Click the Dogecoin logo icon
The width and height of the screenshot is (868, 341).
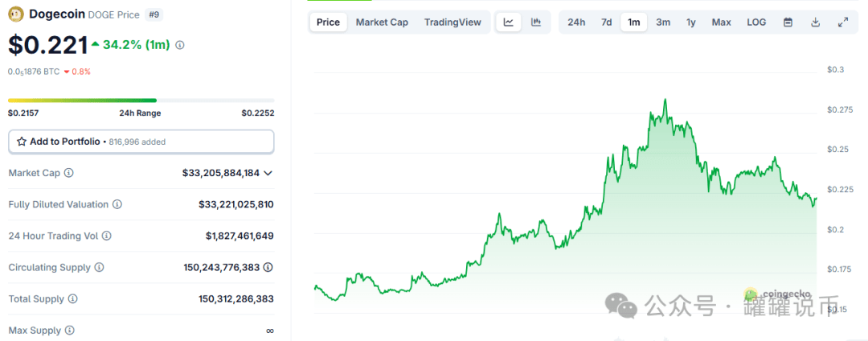16,14
